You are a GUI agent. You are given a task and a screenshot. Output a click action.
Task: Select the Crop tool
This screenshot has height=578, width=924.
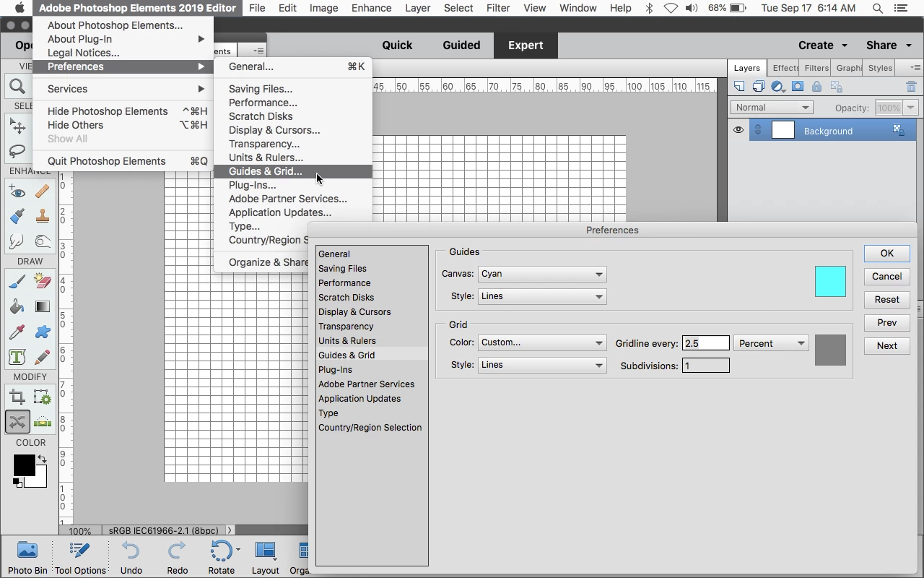tap(17, 397)
